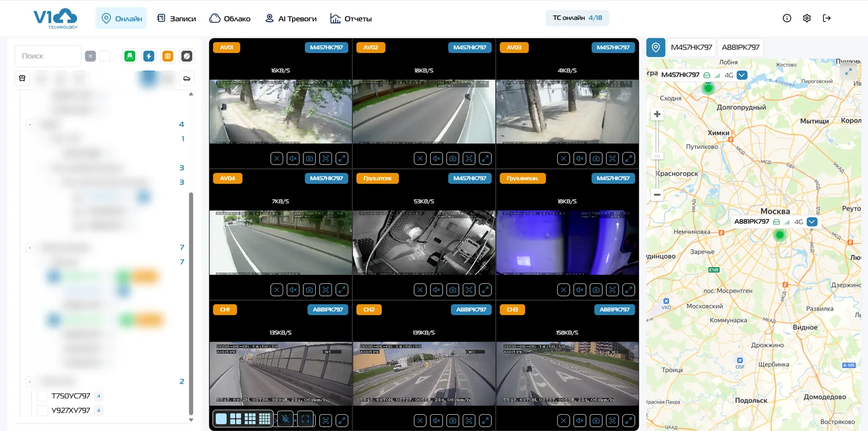
Task: Click the ТС онлайн 4/18 counter
Action: click(x=577, y=18)
